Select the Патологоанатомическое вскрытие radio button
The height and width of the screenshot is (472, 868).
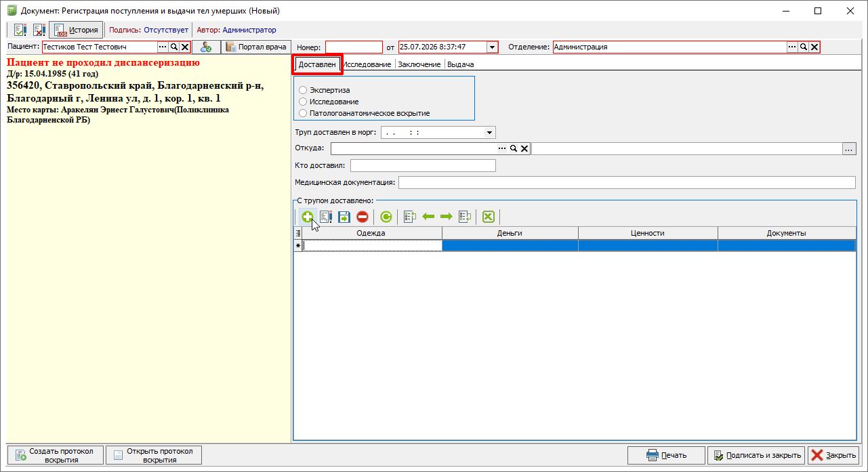(x=303, y=113)
